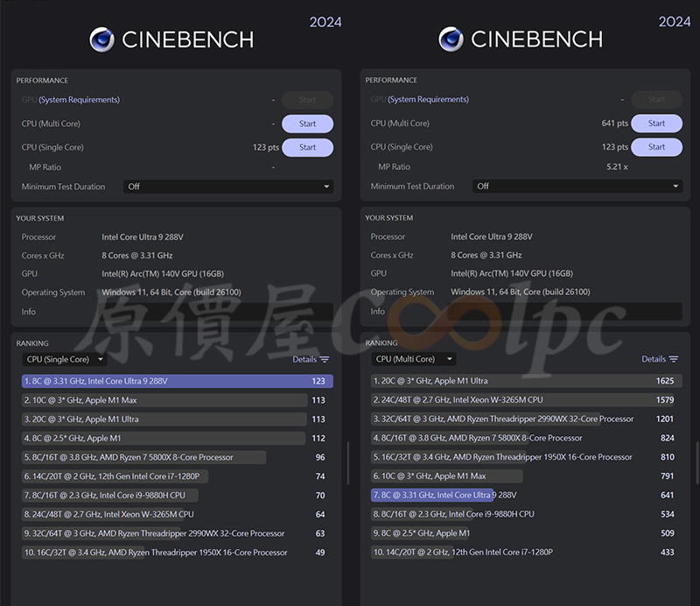
Task: Start CPU (Single Core) test in right window
Action: click(x=656, y=147)
